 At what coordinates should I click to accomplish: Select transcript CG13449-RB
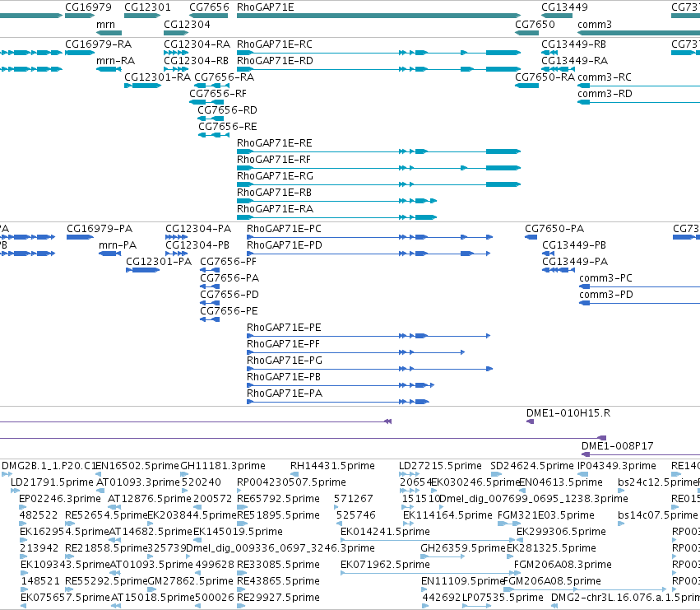coord(573,44)
